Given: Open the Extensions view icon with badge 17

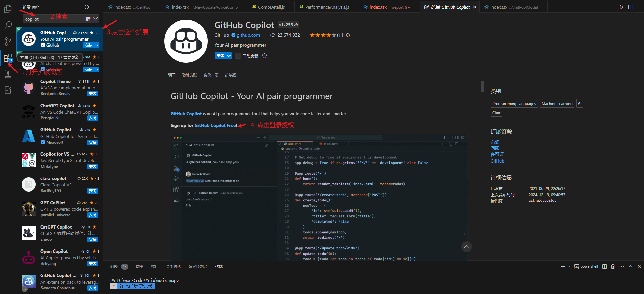Looking at the screenshot, I should coord(8,58).
